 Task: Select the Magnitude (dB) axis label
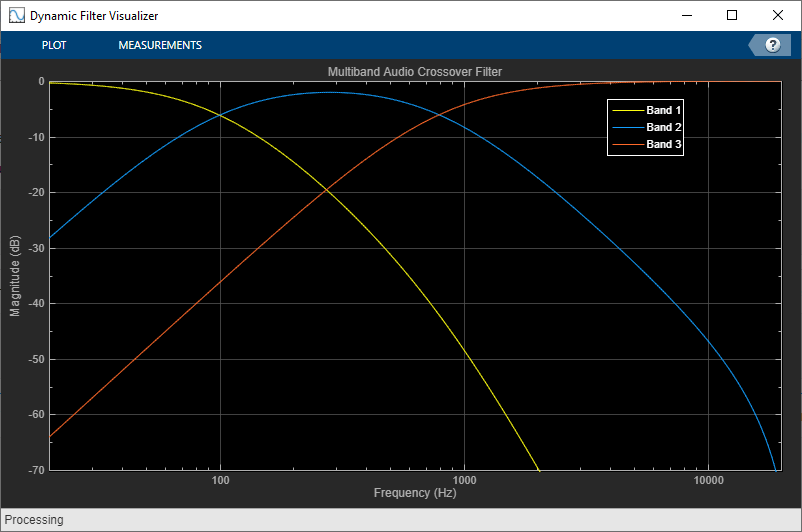(x=15, y=276)
